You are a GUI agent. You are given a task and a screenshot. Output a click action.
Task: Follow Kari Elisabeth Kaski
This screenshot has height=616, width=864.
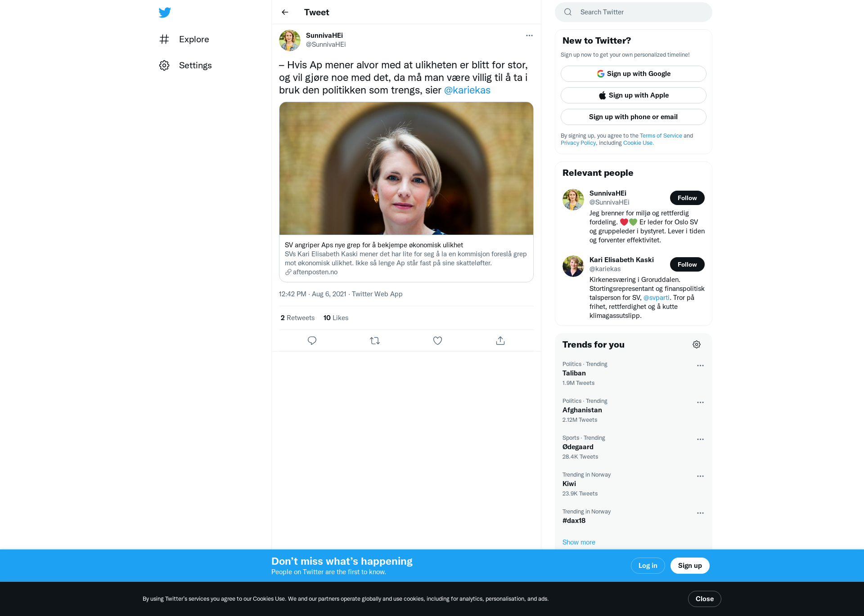coord(687,264)
